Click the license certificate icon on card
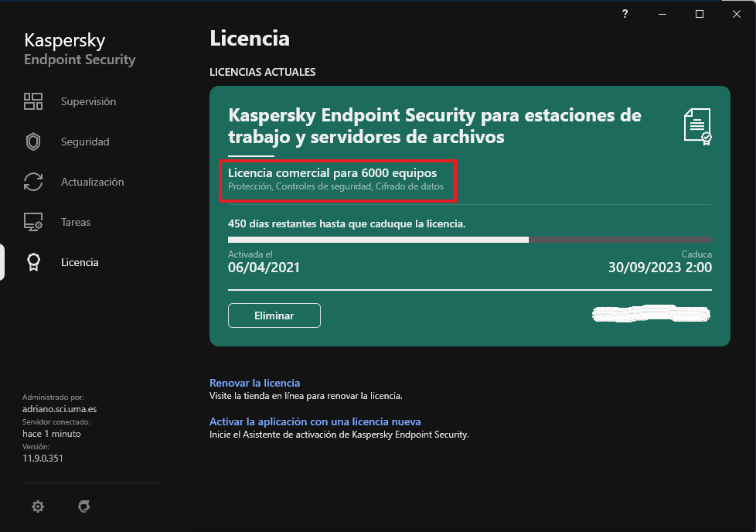Screen dimensions: 756x532 [x=698, y=126]
